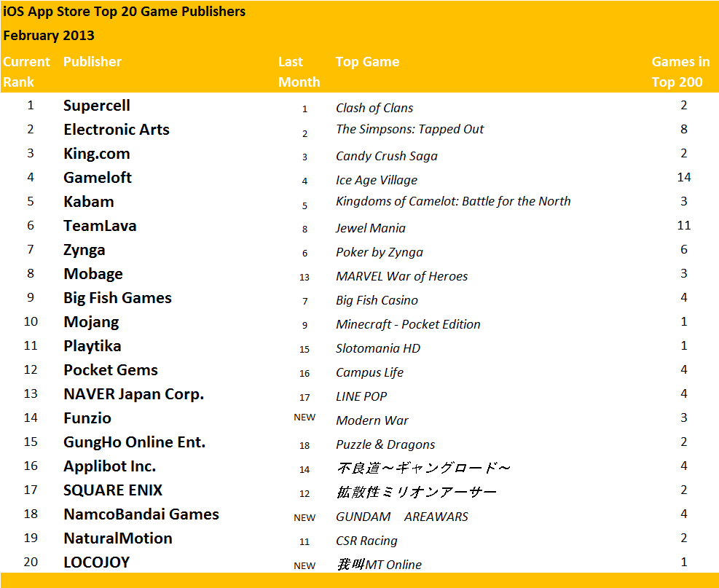This screenshot has width=719, height=588.
Task: Click top game 'Minecraft - Pocket Edition'
Action: [x=408, y=324]
